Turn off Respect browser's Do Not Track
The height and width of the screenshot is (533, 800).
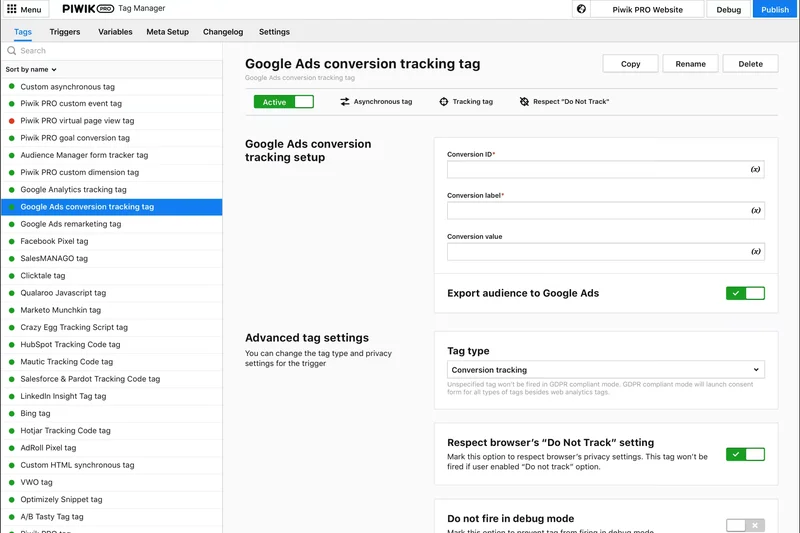745,454
